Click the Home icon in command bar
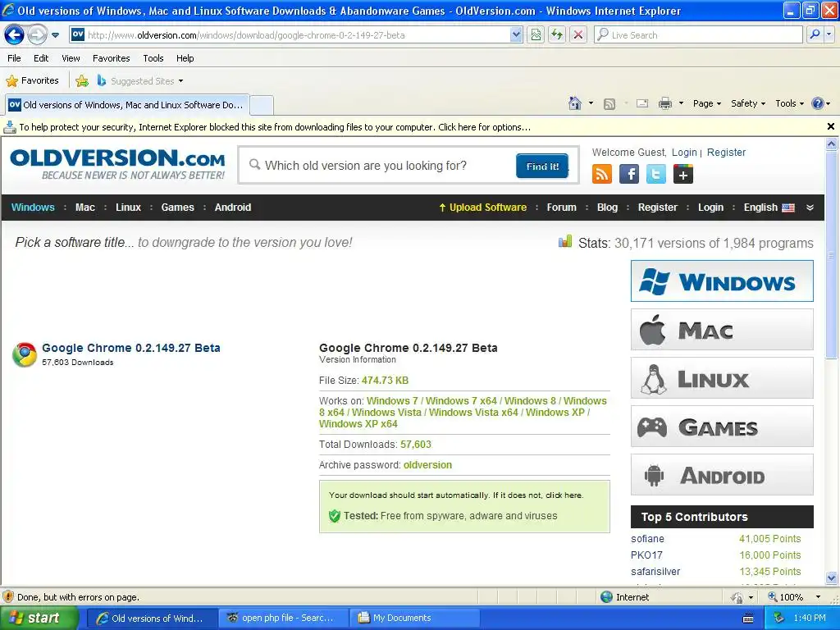Image resolution: width=840 pixels, height=630 pixels. [575, 103]
